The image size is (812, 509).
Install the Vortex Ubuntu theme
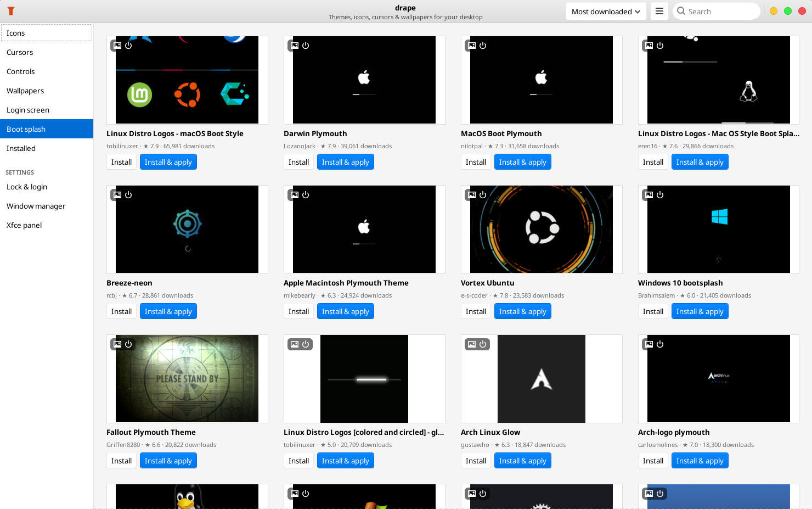tap(476, 311)
